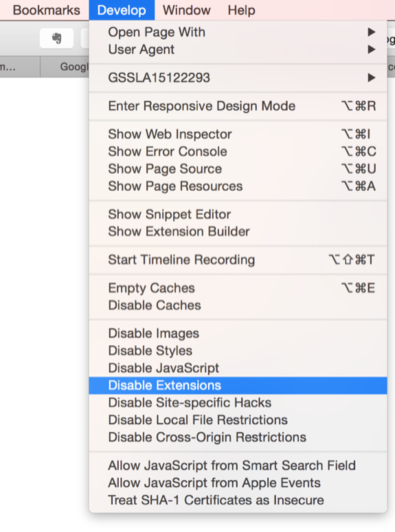The image size is (395, 532).
Task: Select Empty Caches
Action: (x=238, y=288)
